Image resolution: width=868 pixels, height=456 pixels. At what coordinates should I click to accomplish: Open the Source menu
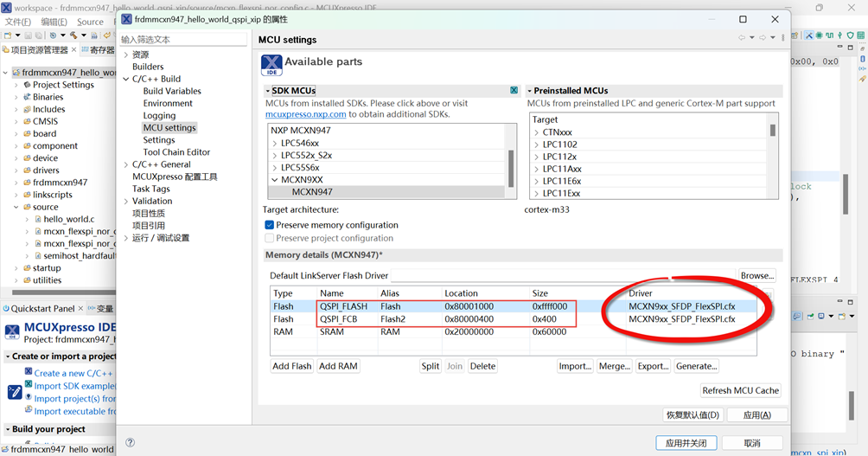90,22
